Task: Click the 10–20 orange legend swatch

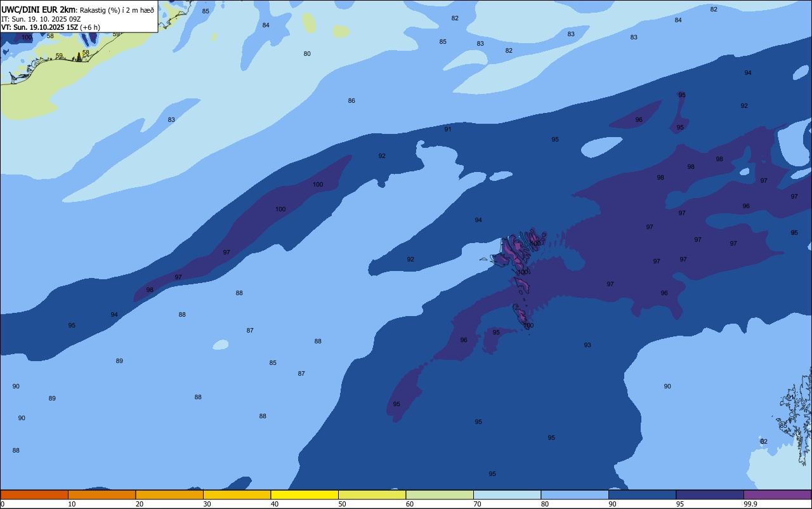Action: [x=101, y=494]
